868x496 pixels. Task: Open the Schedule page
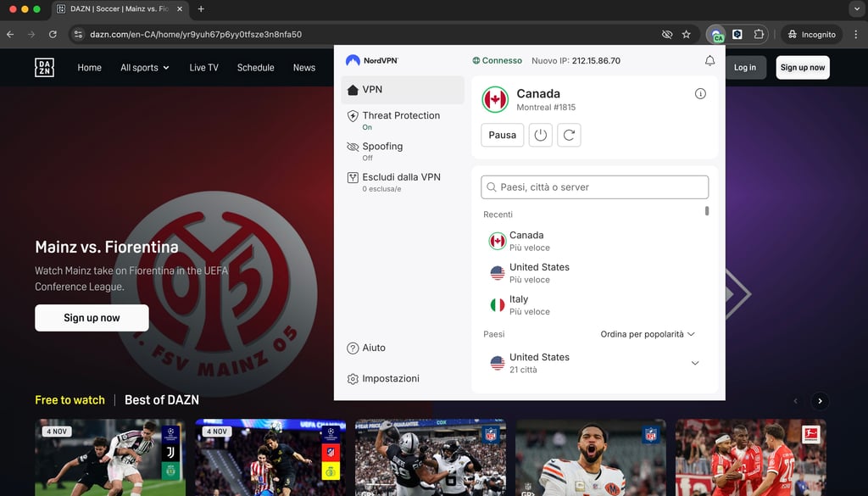click(x=256, y=68)
